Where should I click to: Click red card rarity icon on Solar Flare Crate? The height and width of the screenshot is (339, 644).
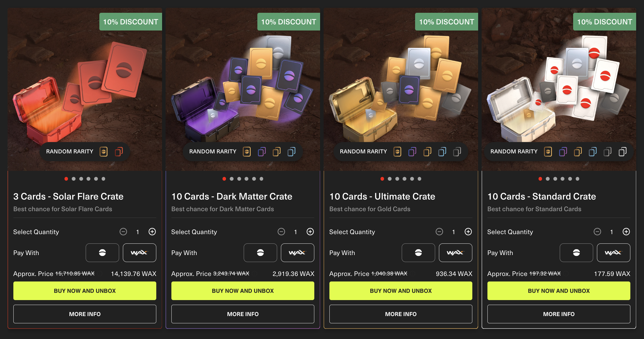[119, 152]
